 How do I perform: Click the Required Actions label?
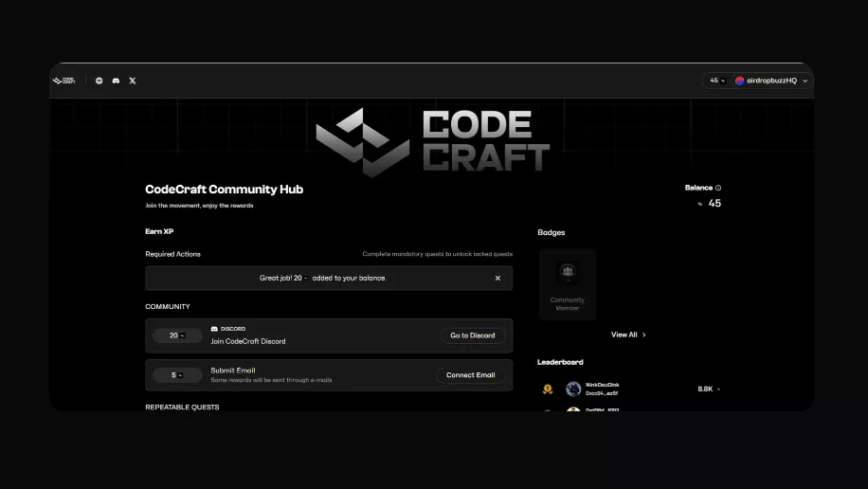click(x=172, y=254)
